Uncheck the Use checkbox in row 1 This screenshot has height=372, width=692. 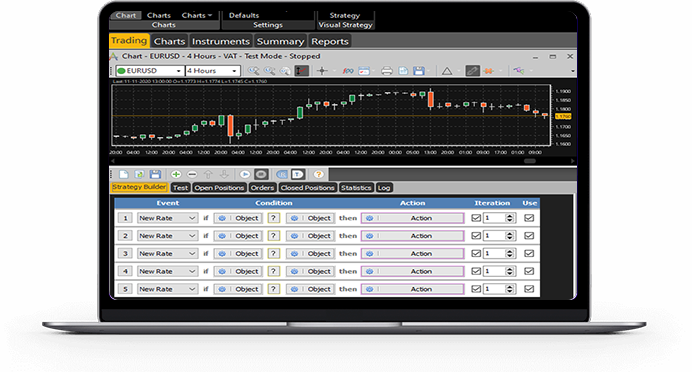(529, 218)
